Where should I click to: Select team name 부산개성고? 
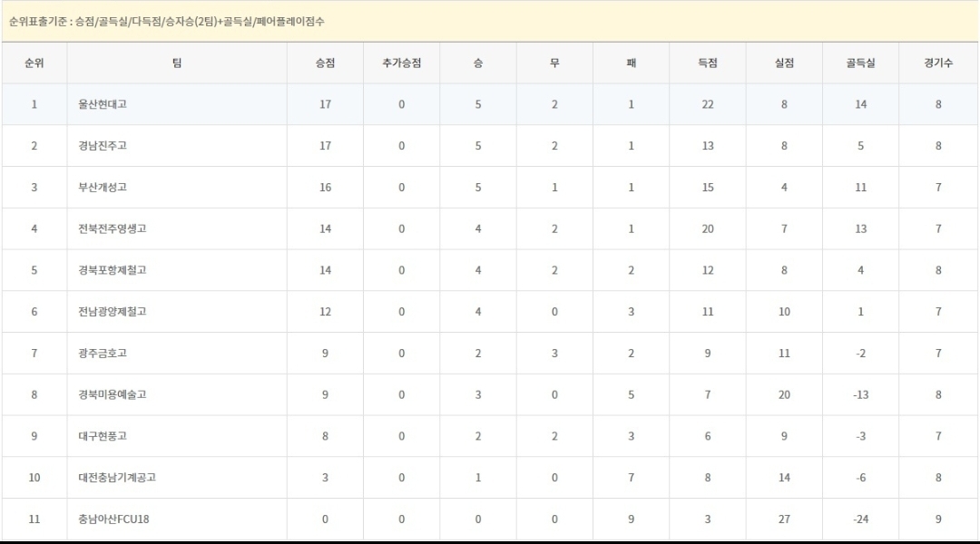coord(103,188)
